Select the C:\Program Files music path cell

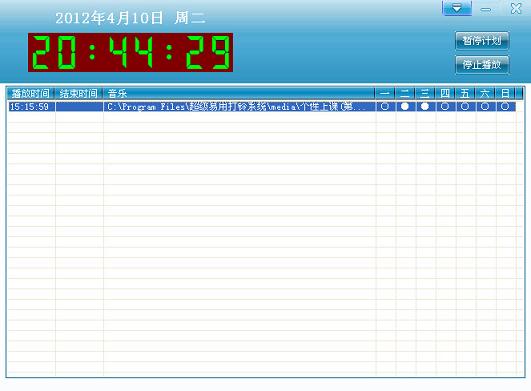click(239, 107)
